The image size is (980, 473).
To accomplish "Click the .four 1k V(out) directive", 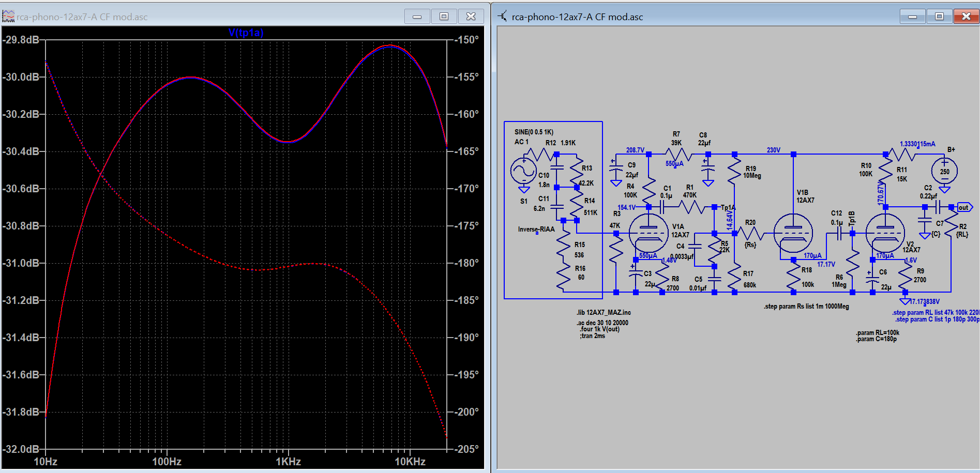I will [599, 329].
